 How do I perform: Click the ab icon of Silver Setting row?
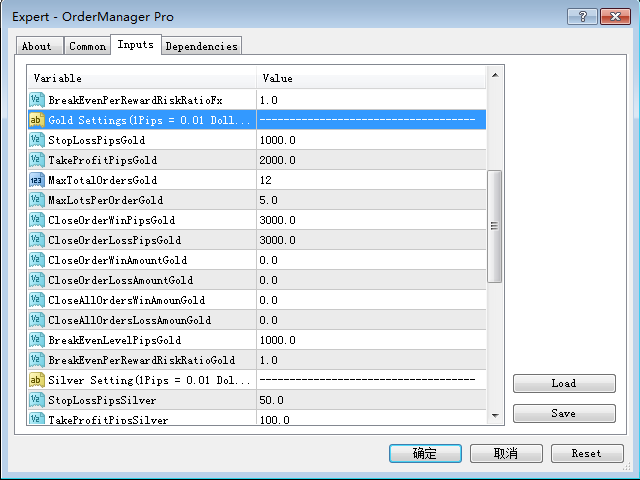[37, 380]
